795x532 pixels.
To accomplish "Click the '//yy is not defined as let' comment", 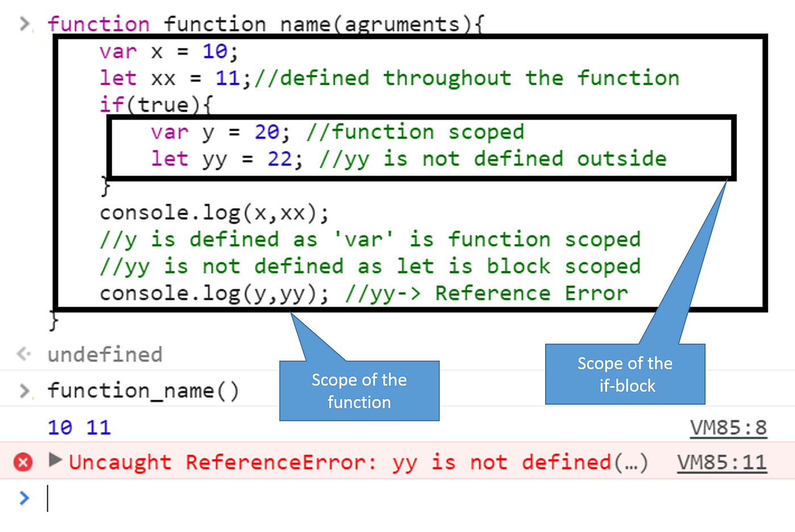I will coord(370,267).
